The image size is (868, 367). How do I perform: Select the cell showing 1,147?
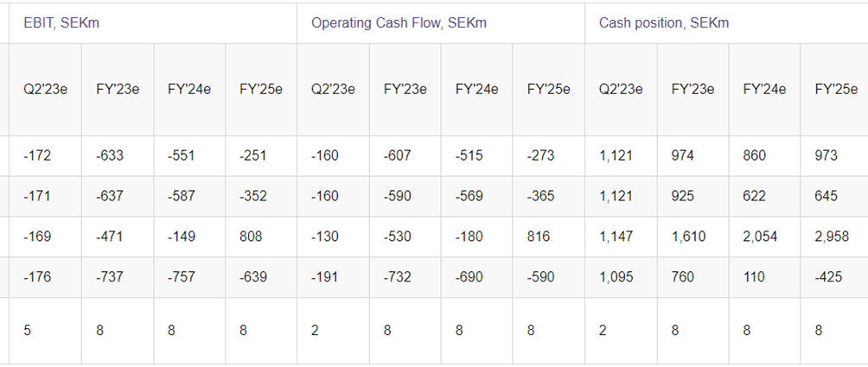click(x=616, y=237)
